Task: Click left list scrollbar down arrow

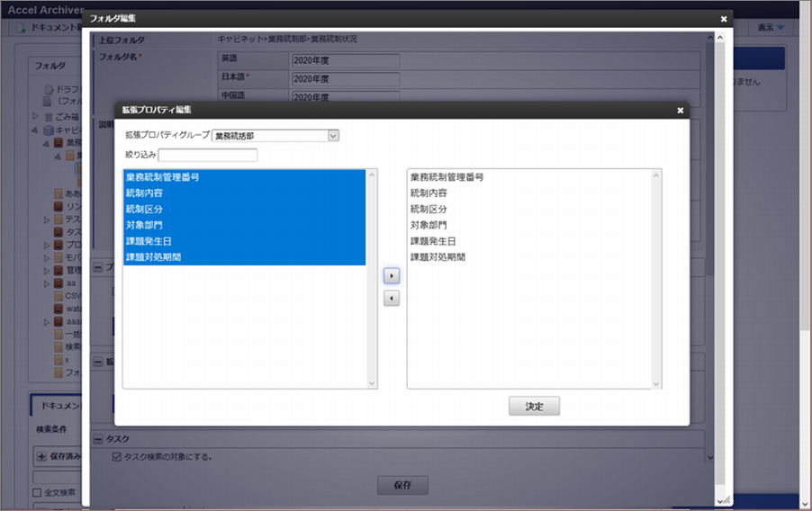Action: (372, 383)
